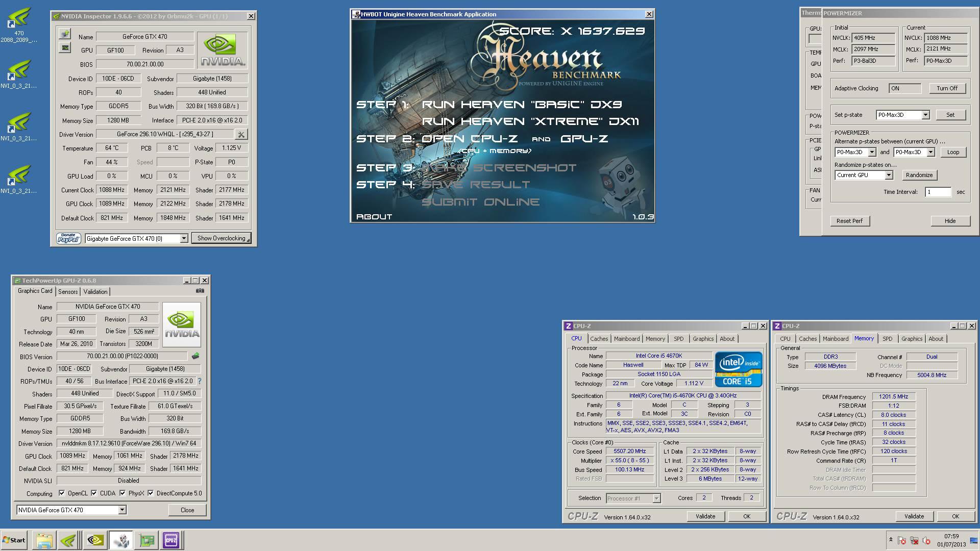
Task: Click the Hide button in Powermizer
Action: [x=950, y=221]
